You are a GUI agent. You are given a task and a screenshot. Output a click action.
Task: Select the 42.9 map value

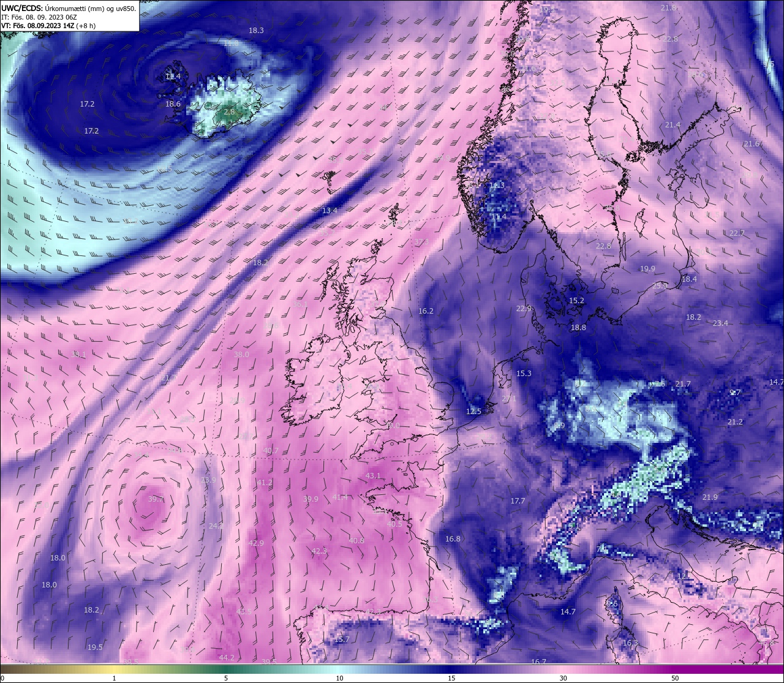256,543
